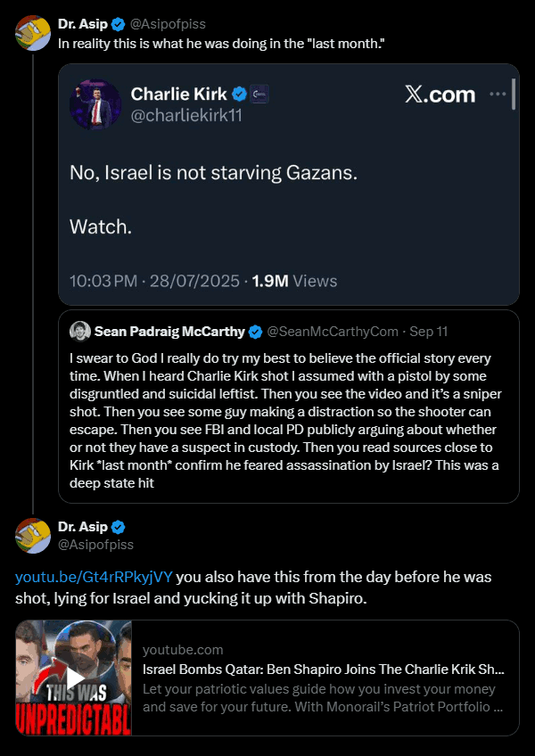The image size is (535, 756).
Task: Open the 'Israel Bombs Qatar' video card title
Action: tap(324, 670)
